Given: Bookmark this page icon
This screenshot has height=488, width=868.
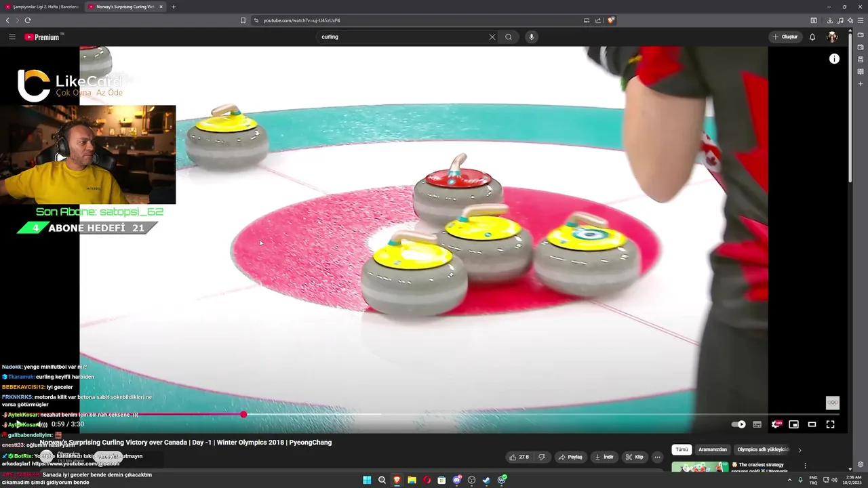Looking at the screenshot, I should coord(243,20).
